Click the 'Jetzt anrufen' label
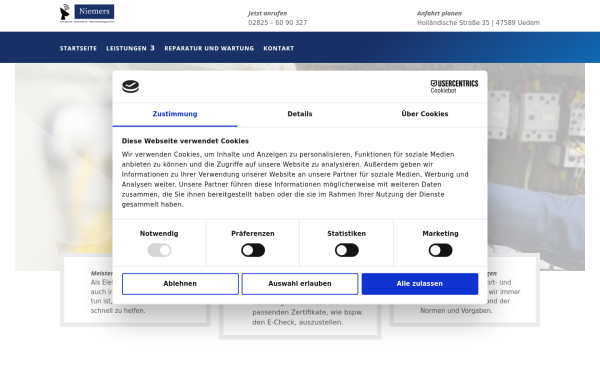Viewport: 600px width, 375px height. 267,13
